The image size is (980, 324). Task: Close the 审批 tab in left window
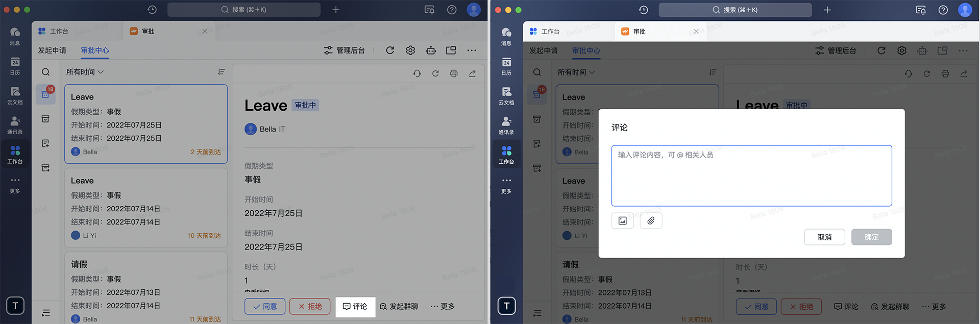pyautogui.click(x=205, y=31)
